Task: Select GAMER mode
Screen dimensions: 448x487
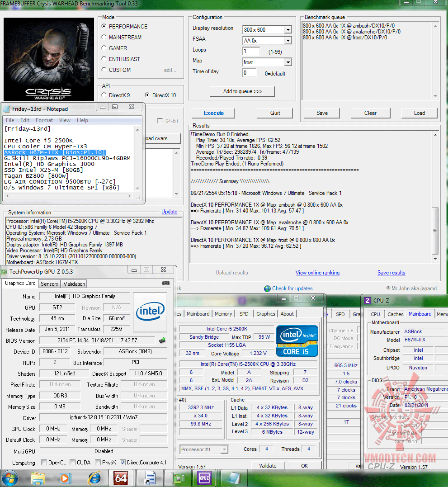Action: [x=104, y=48]
